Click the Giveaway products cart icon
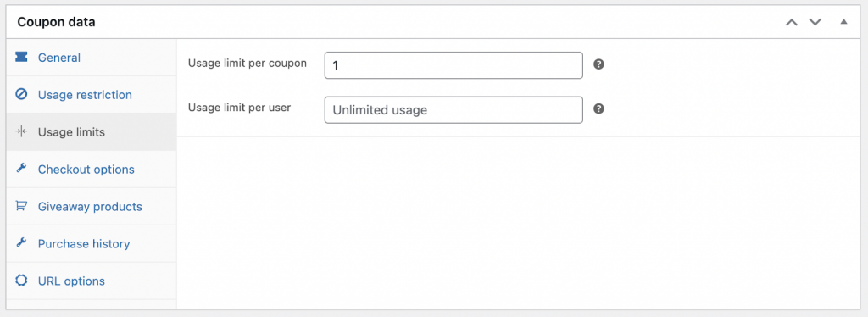Viewport: 868px width, 317px height. [x=21, y=206]
